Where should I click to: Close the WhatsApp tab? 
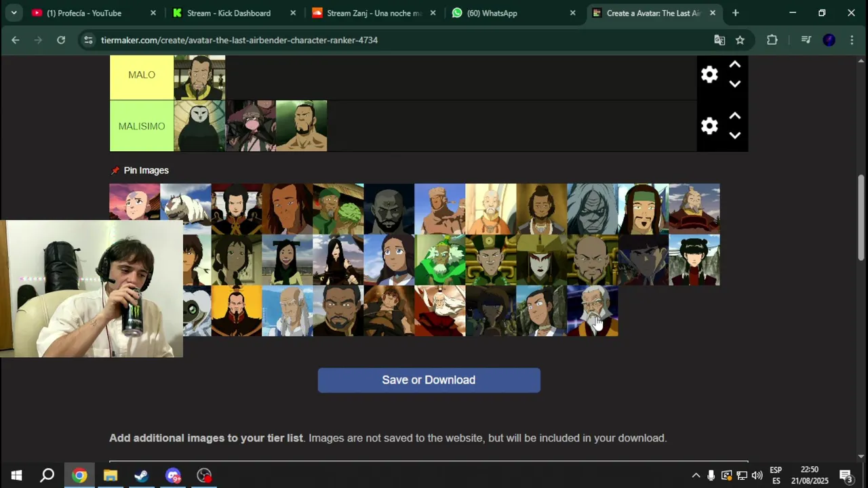click(x=572, y=13)
